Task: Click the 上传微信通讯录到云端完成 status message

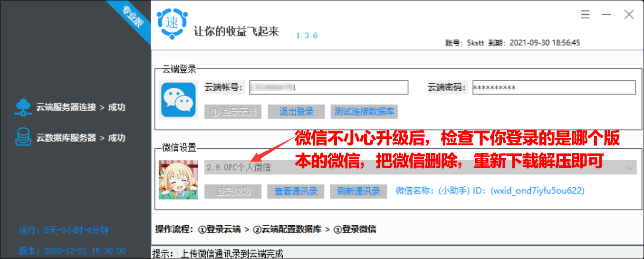Action: 232,254
